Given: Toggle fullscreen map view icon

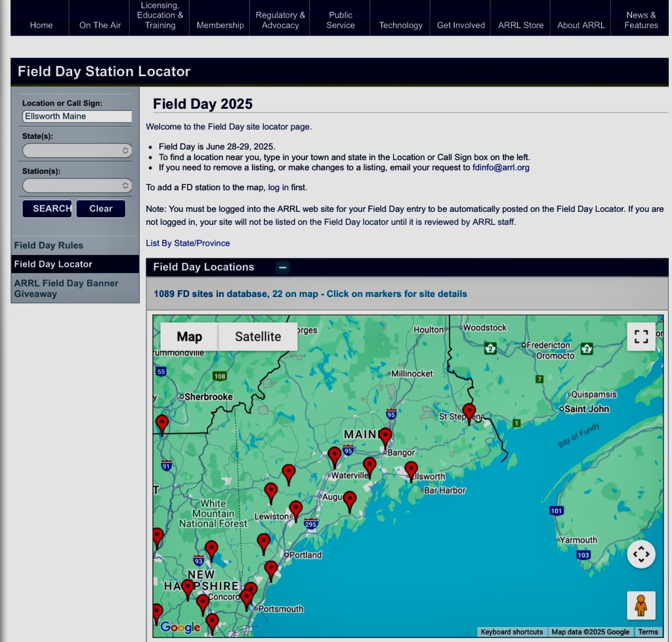Looking at the screenshot, I should pyautogui.click(x=641, y=337).
